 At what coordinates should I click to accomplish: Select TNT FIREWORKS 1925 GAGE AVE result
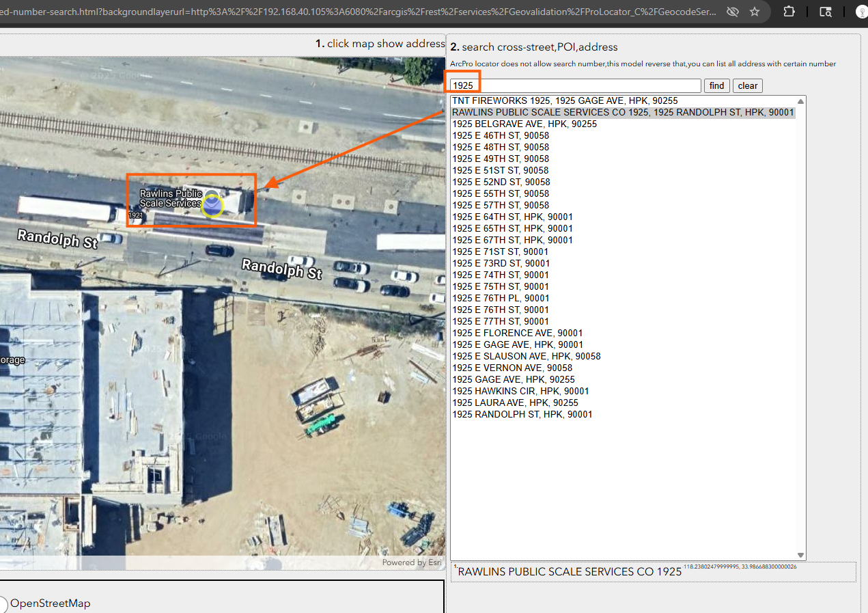(x=565, y=100)
